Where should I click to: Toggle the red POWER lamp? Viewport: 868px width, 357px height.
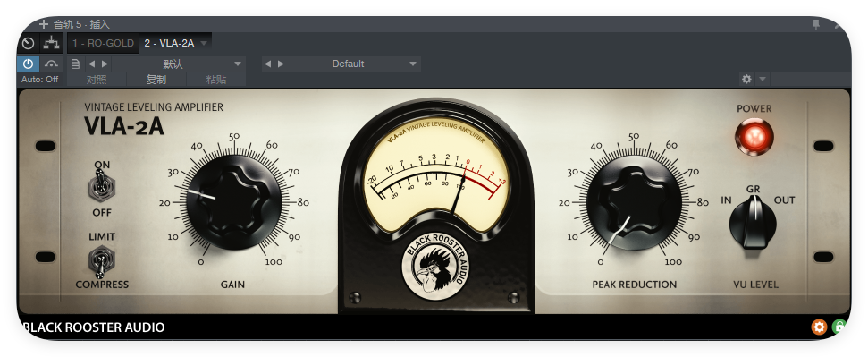[754, 136]
